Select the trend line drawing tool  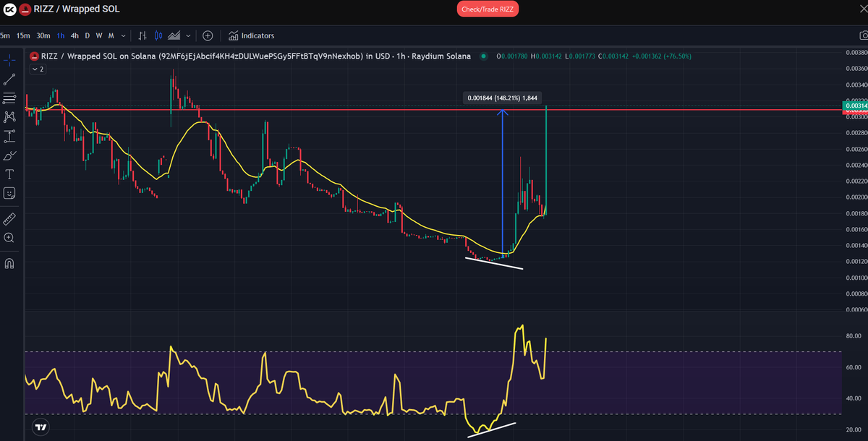coord(9,80)
